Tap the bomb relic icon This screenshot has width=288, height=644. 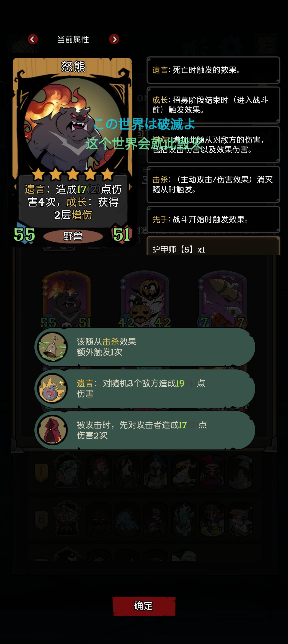[52, 388]
